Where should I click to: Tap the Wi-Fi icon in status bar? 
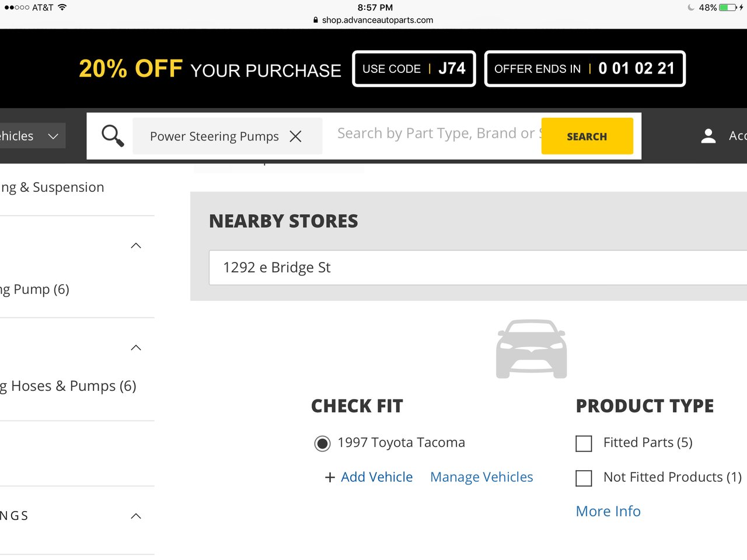pos(62,8)
